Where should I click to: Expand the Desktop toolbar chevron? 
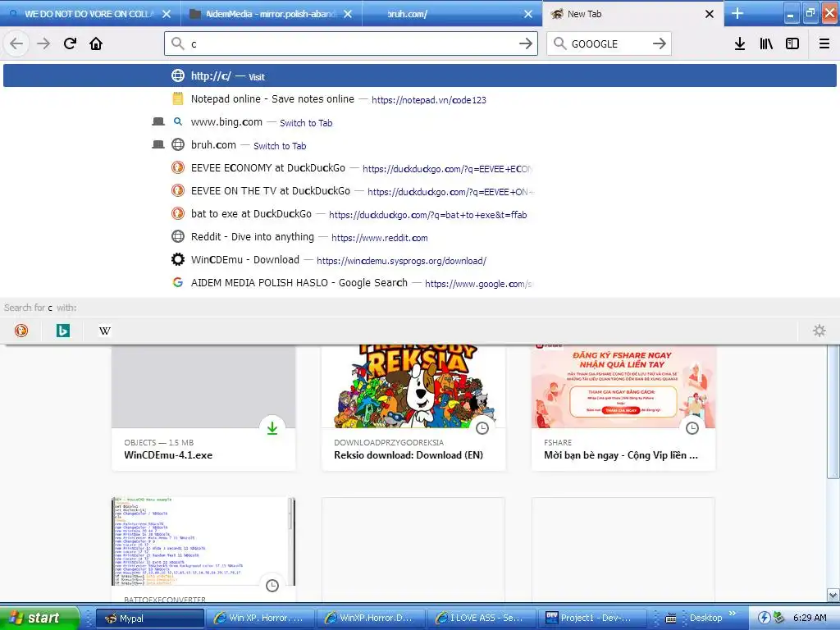tap(733, 614)
